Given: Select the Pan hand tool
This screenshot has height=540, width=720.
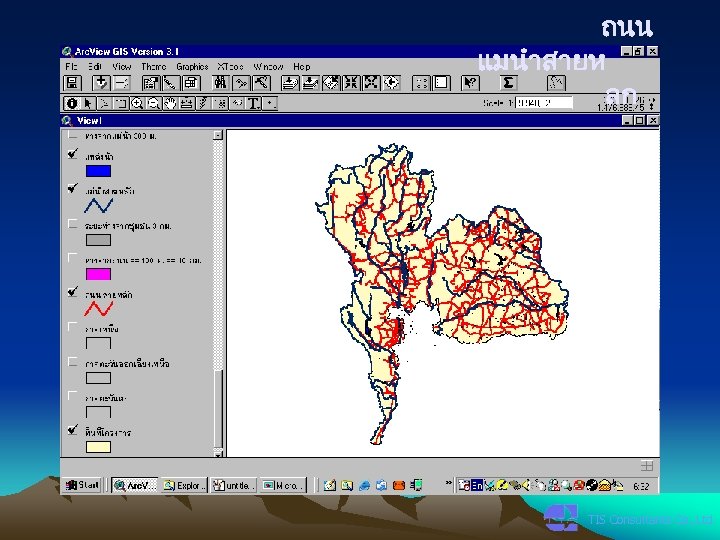Looking at the screenshot, I should coord(170,102).
